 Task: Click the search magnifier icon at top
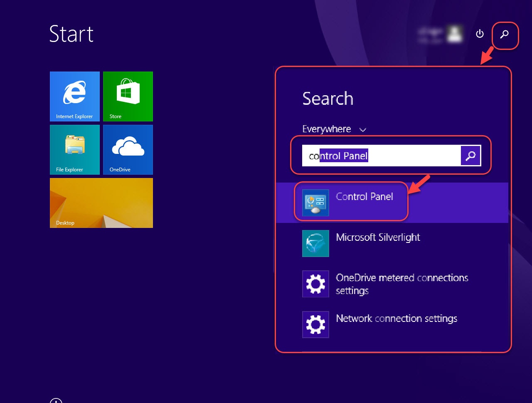tap(505, 35)
